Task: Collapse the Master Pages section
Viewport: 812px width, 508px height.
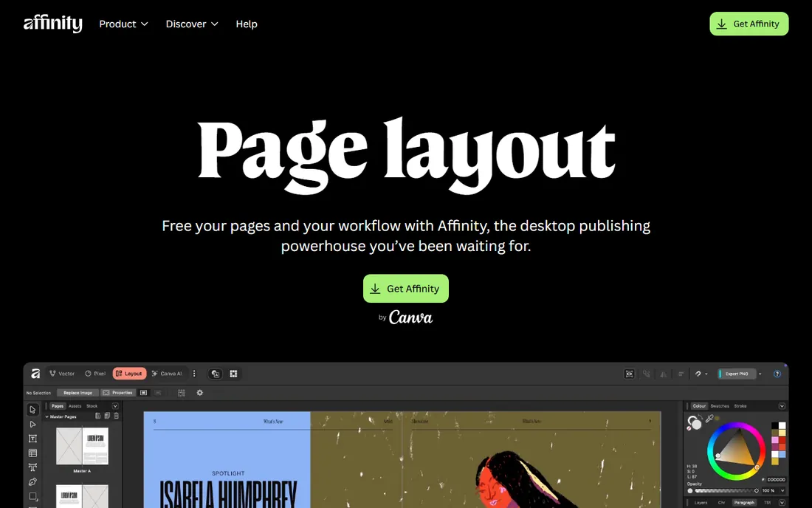Action: [47, 416]
